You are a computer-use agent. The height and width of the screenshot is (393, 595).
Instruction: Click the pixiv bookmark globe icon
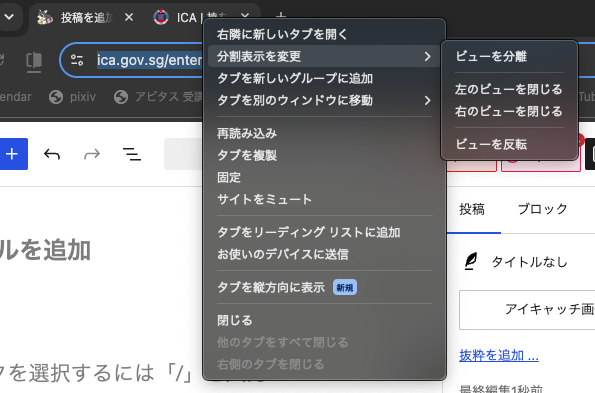click(56, 97)
